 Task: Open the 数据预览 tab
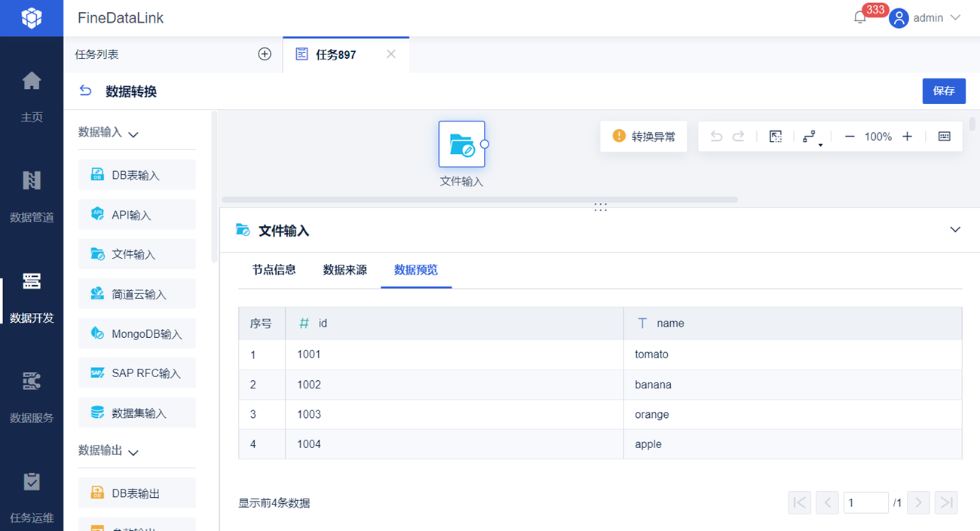point(416,269)
